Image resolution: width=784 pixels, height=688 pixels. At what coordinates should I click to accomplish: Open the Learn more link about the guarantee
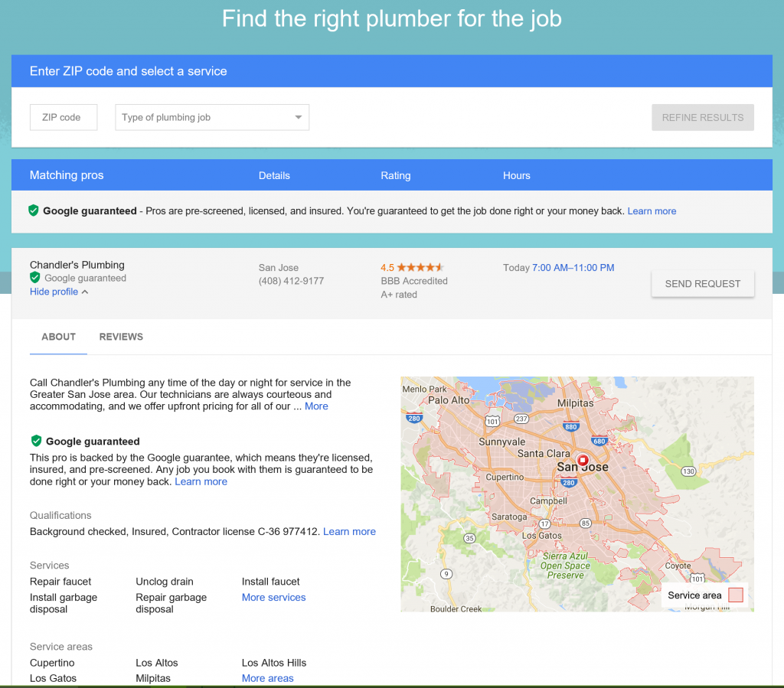[x=201, y=481]
